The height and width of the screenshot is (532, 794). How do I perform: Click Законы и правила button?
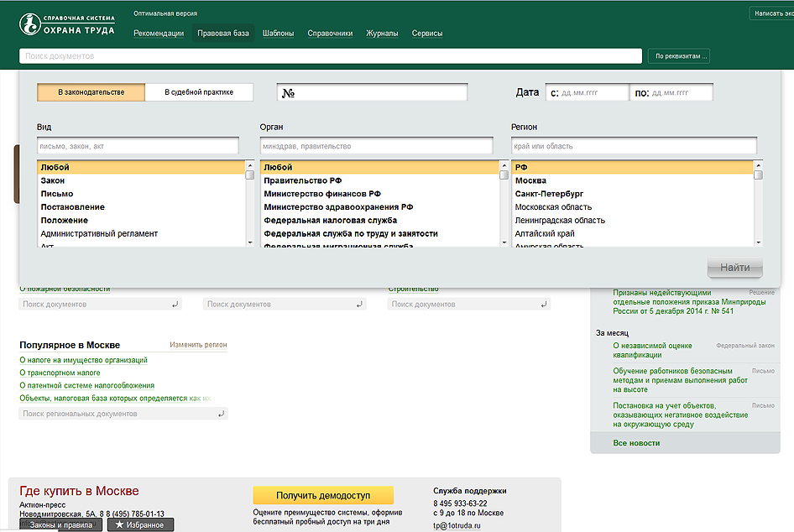pyautogui.click(x=60, y=525)
